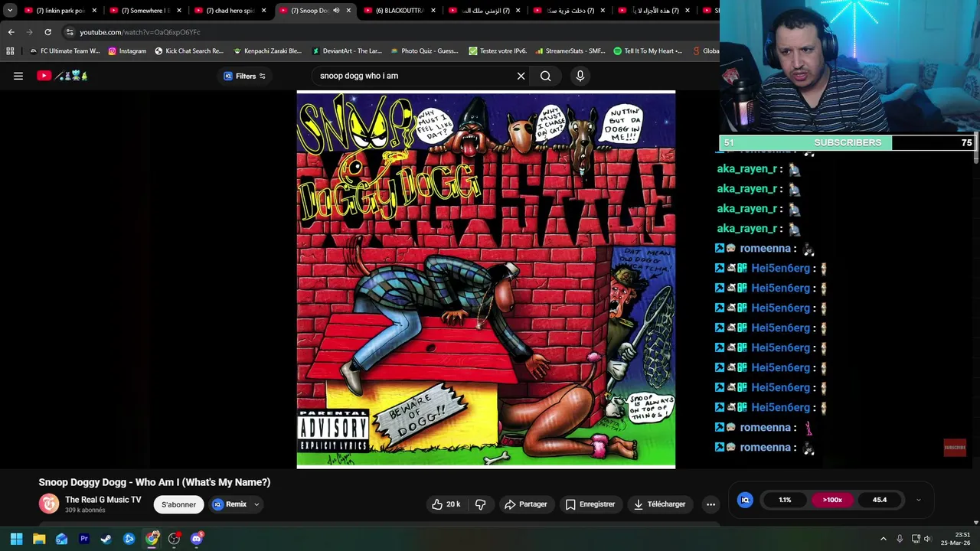
Task: Click the red SUBSCRIBE overlay badge
Action: click(x=955, y=448)
